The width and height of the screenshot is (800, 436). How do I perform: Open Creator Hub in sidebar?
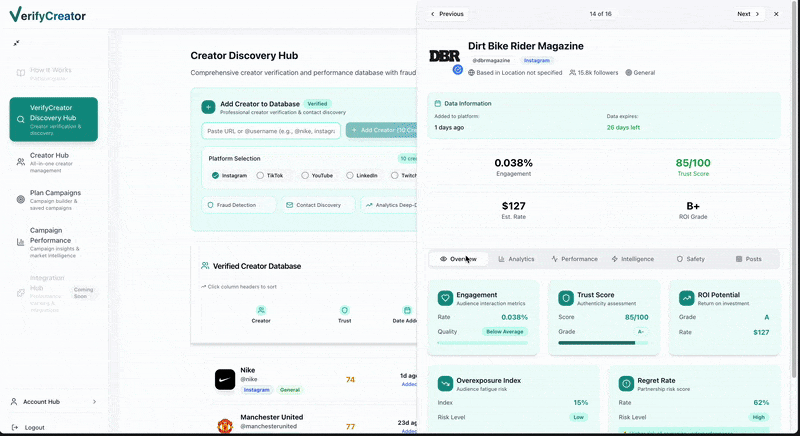tap(54, 162)
